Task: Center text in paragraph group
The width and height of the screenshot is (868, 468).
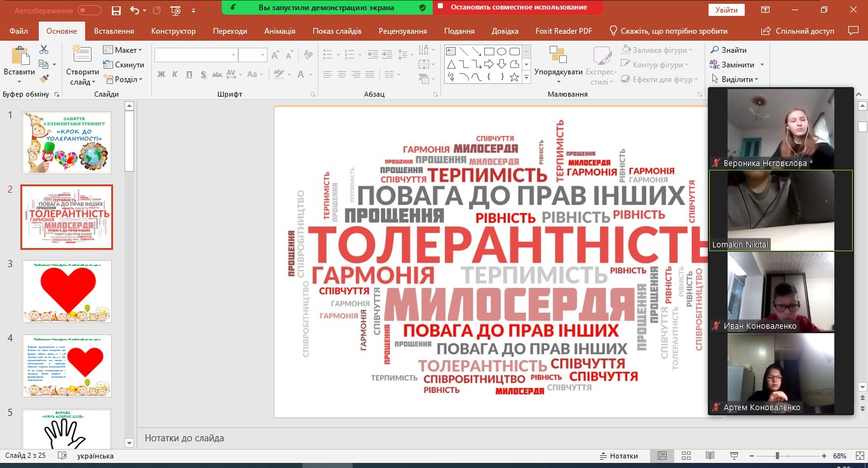Action: pyautogui.click(x=342, y=74)
